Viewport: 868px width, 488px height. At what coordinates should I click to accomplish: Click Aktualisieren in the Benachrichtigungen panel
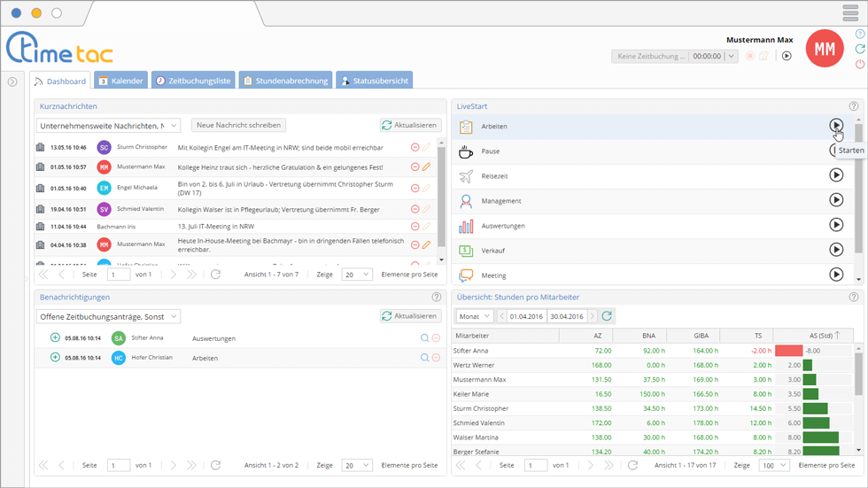tap(410, 316)
